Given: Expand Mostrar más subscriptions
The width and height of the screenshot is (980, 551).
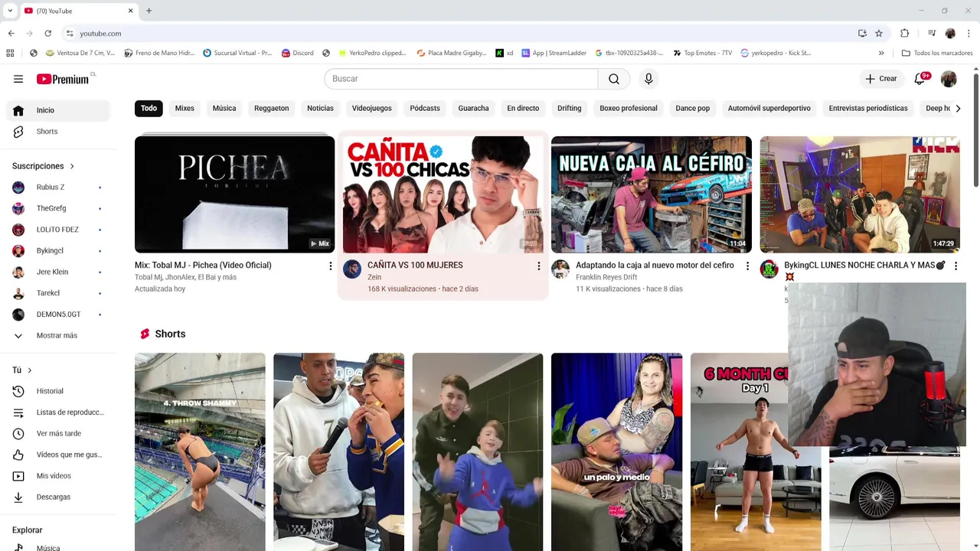Looking at the screenshot, I should (x=58, y=335).
